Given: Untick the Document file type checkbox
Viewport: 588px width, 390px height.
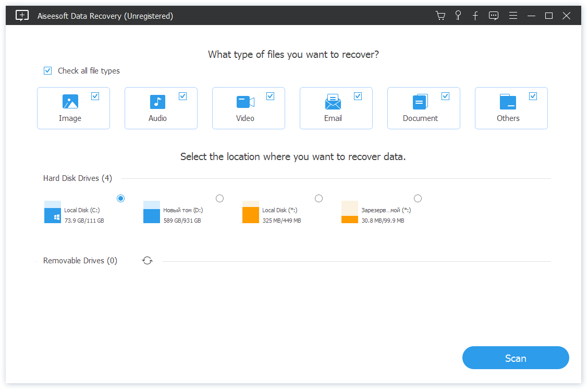Looking at the screenshot, I should 446,96.
